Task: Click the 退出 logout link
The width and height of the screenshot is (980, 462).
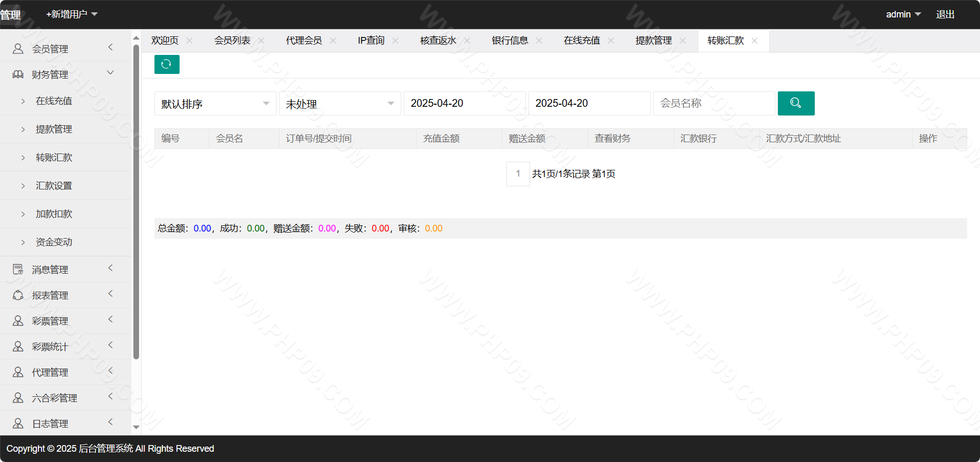Action: click(x=945, y=14)
